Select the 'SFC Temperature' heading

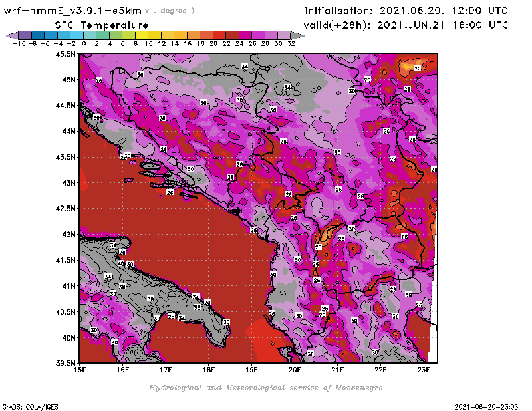(x=102, y=25)
